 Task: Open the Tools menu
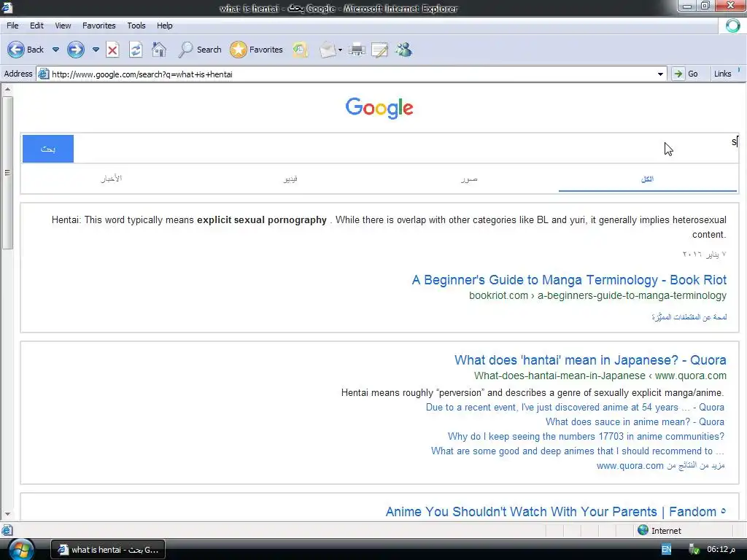click(x=136, y=26)
